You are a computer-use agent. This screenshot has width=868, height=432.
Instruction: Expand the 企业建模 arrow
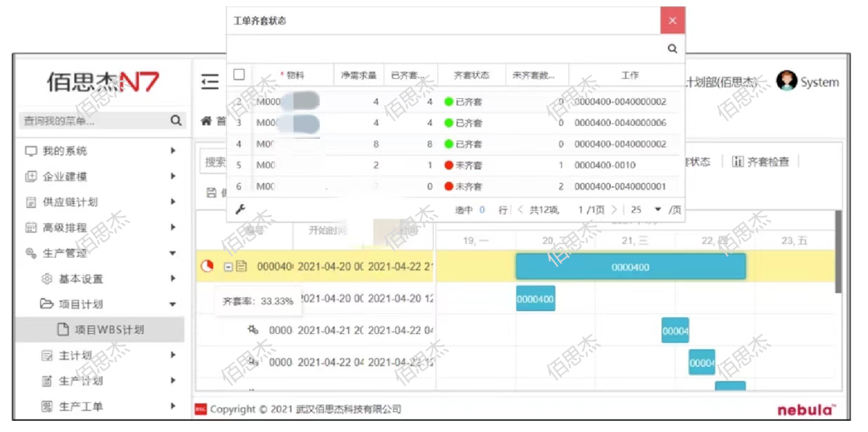173,177
